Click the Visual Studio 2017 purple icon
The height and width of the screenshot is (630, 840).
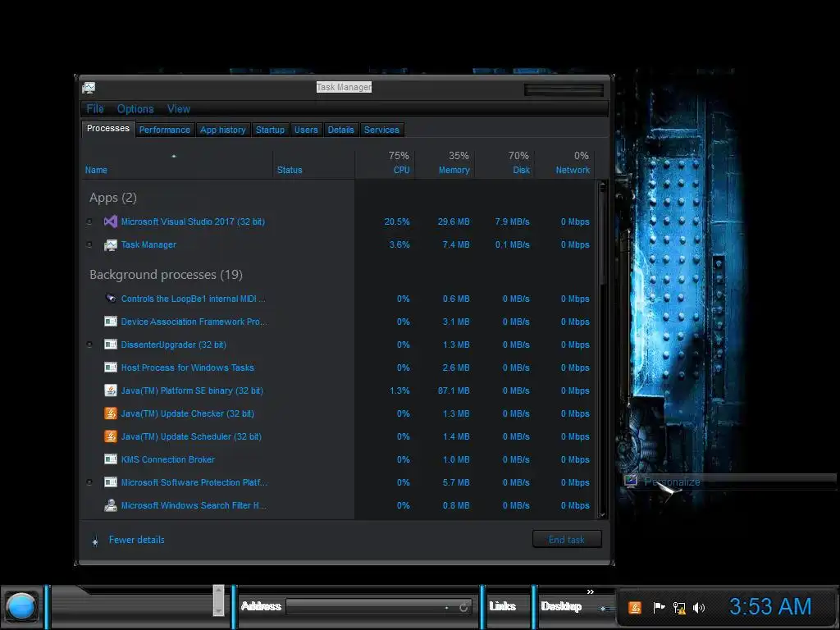[111, 221]
